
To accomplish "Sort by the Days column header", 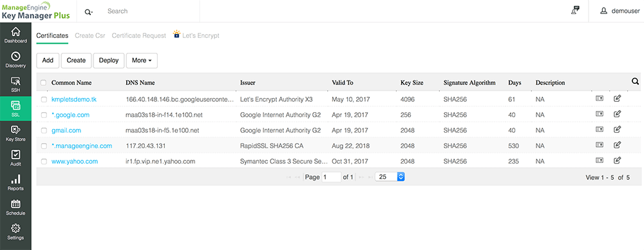I will coord(515,82).
